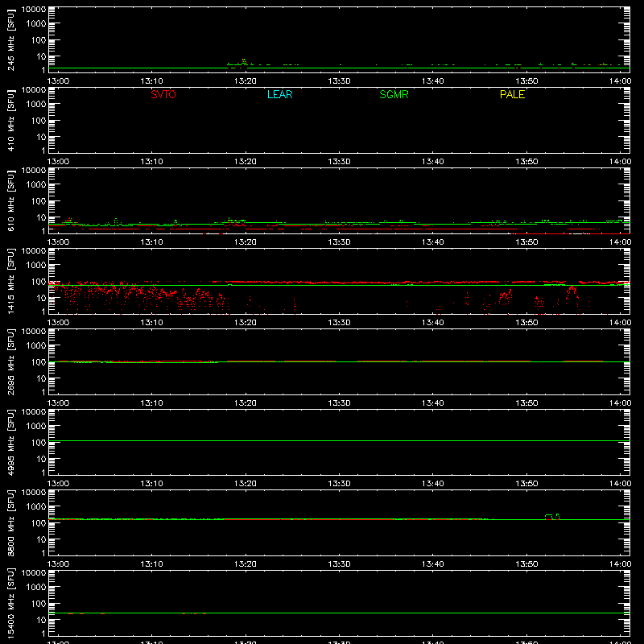The height and width of the screenshot is (644, 644).
Task: Click the cyan LEAR station label
Action: (x=279, y=94)
